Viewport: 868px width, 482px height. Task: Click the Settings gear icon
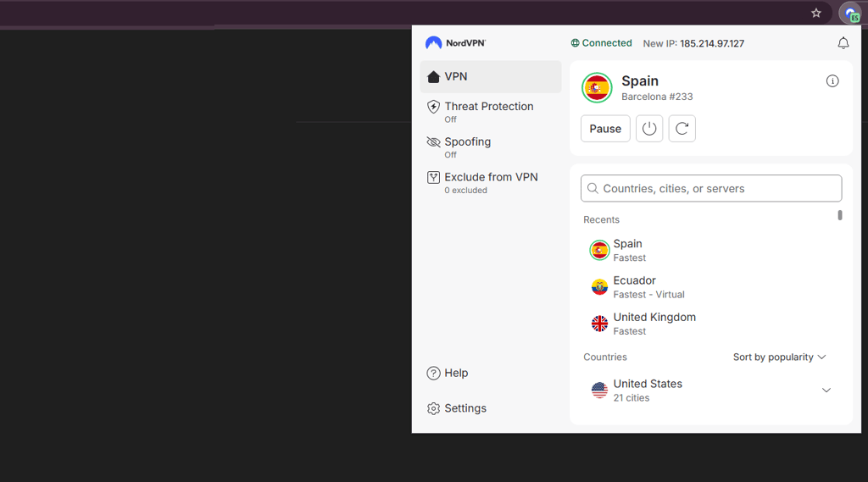click(x=433, y=408)
